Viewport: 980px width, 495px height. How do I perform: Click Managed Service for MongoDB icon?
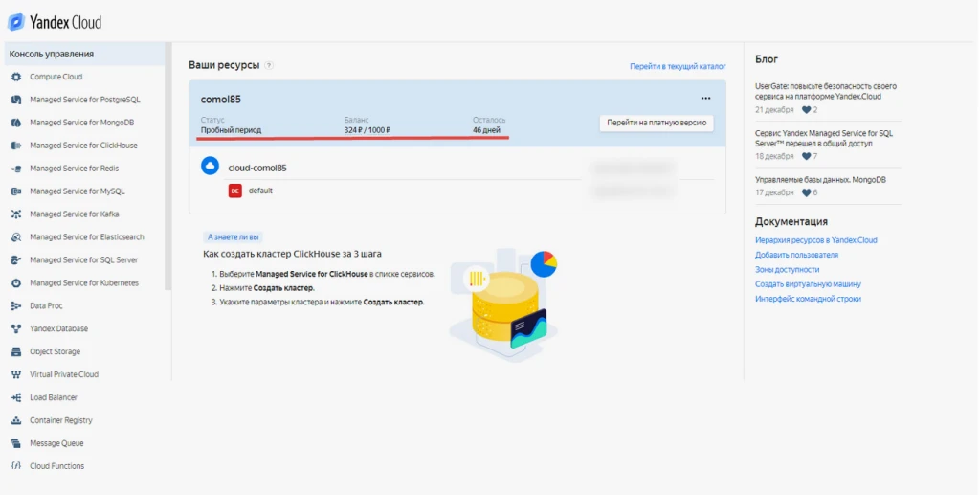coord(16,123)
